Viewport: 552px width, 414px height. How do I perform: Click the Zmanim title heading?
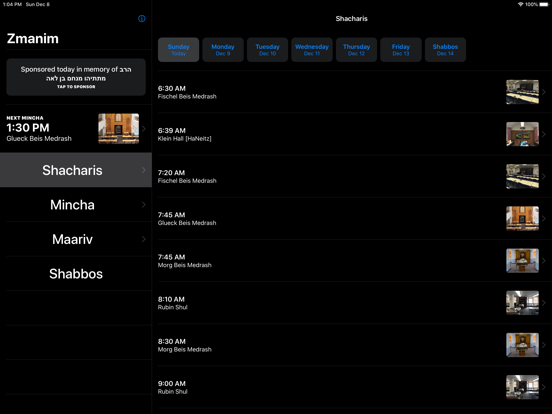pos(33,38)
